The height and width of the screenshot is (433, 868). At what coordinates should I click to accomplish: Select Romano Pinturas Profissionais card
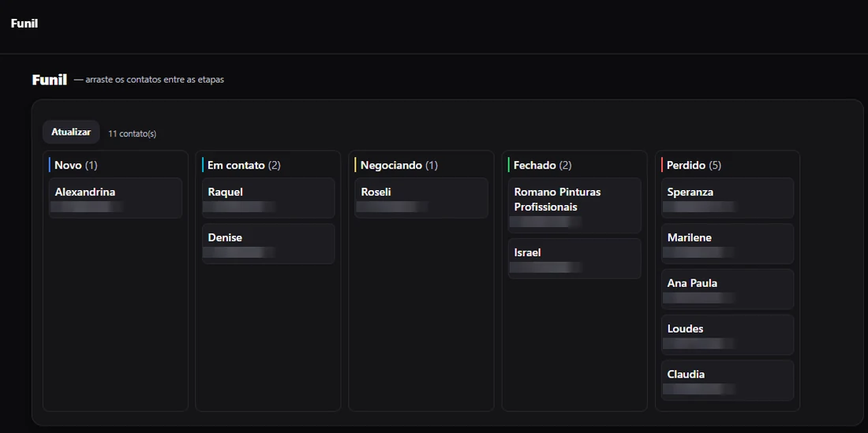[x=574, y=205]
